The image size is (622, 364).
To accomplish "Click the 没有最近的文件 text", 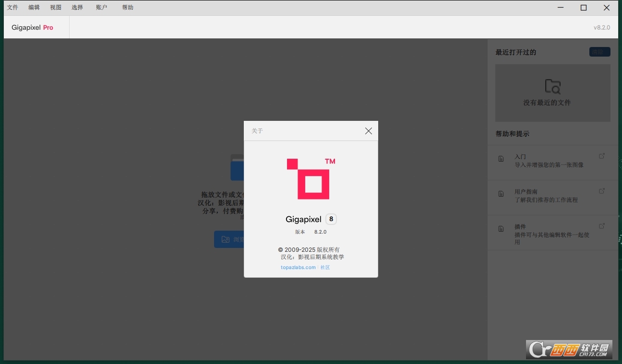I will coord(547,103).
